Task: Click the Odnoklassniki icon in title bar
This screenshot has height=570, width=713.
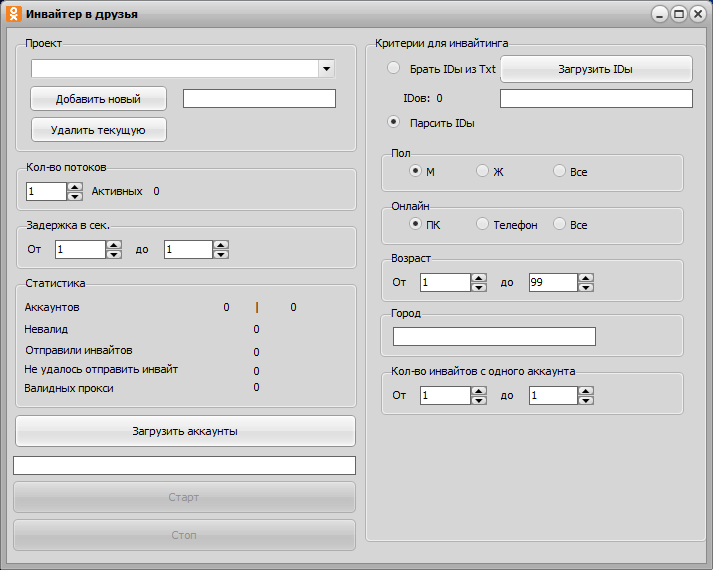Action: (x=15, y=14)
